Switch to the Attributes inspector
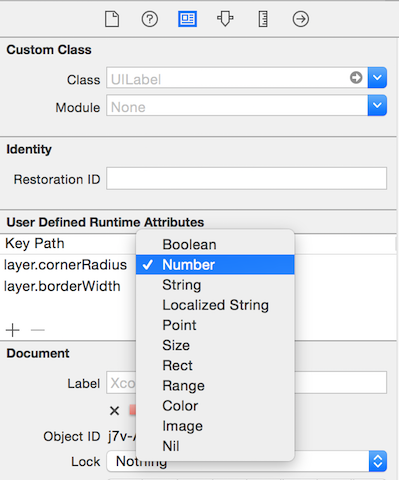The width and height of the screenshot is (399, 480). point(225,19)
